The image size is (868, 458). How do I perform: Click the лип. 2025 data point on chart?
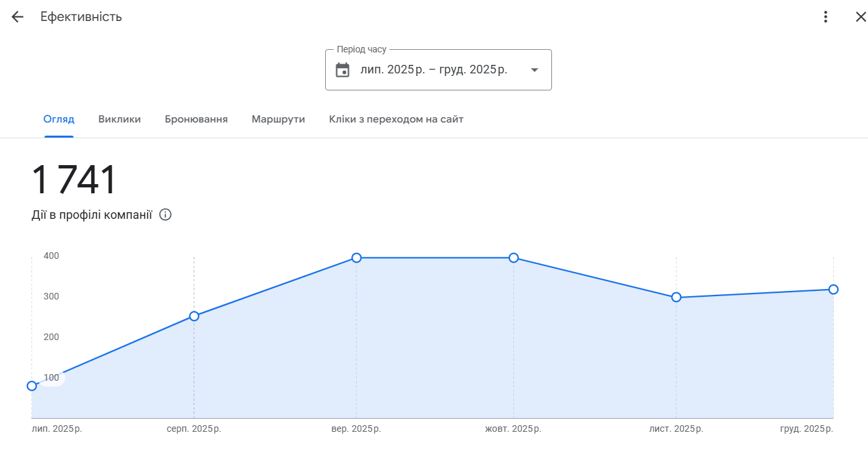[x=31, y=386]
